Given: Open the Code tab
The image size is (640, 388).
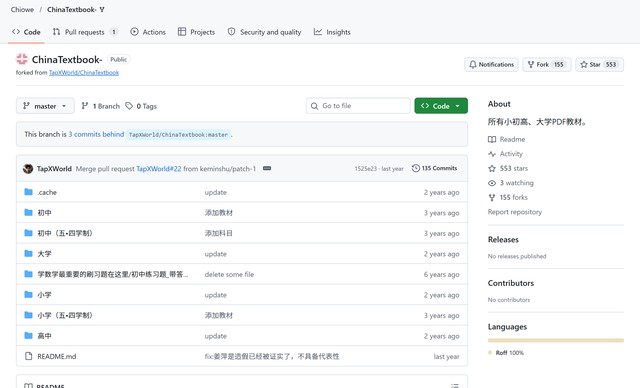Looking at the screenshot, I should coord(26,32).
